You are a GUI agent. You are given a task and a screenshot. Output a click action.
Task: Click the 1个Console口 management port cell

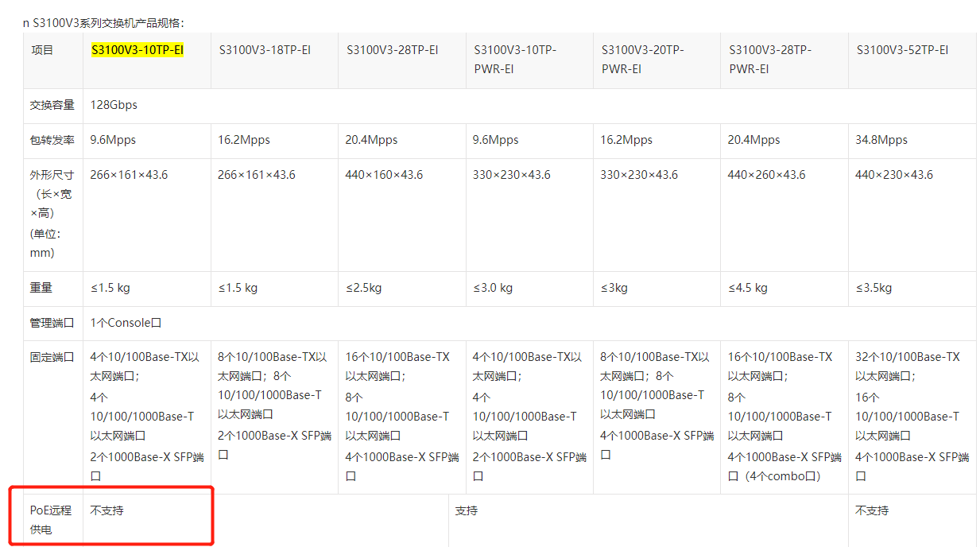[x=126, y=323]
